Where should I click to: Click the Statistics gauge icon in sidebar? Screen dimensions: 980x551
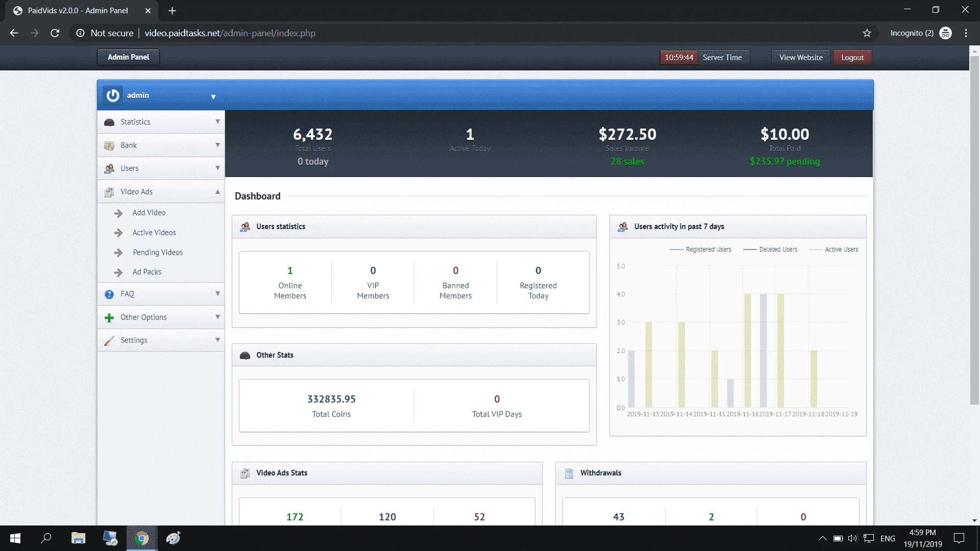(109, 122)
